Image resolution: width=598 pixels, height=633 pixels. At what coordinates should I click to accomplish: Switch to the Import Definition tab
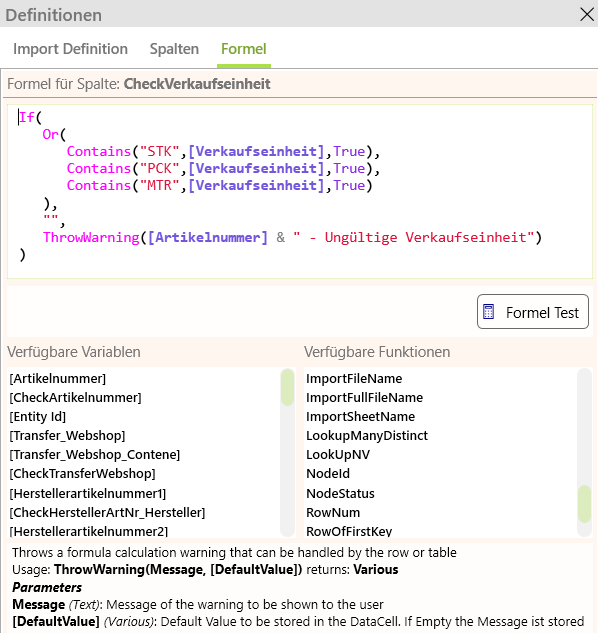click(70, 49)
